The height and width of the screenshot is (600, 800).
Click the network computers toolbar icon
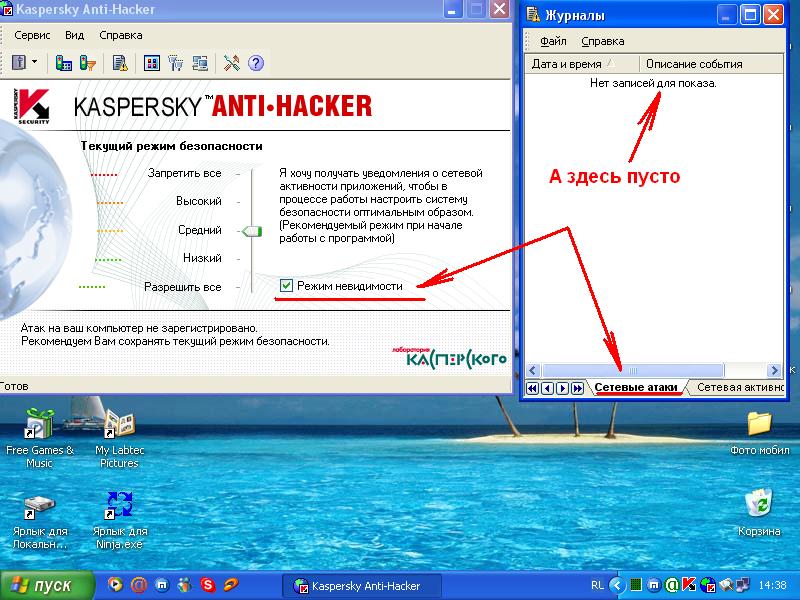pyautogui.click(x=200, y=63)
